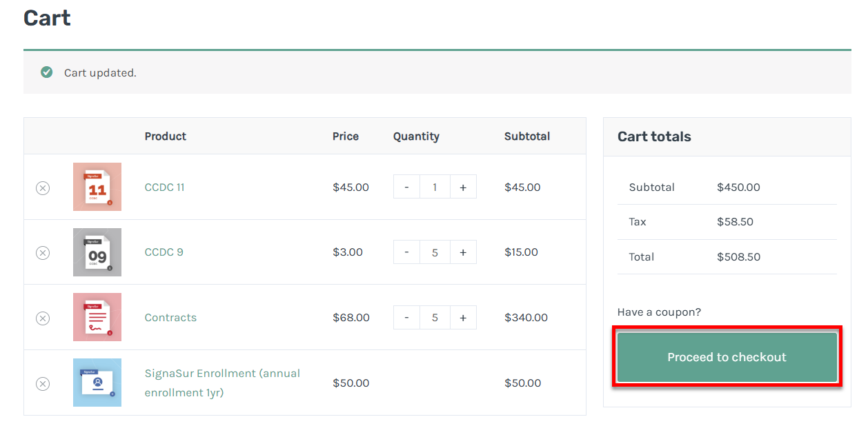Click the $3.00 price of CCDC 9
This screenshot has width=868, height=437.
(x=348, y=252)
